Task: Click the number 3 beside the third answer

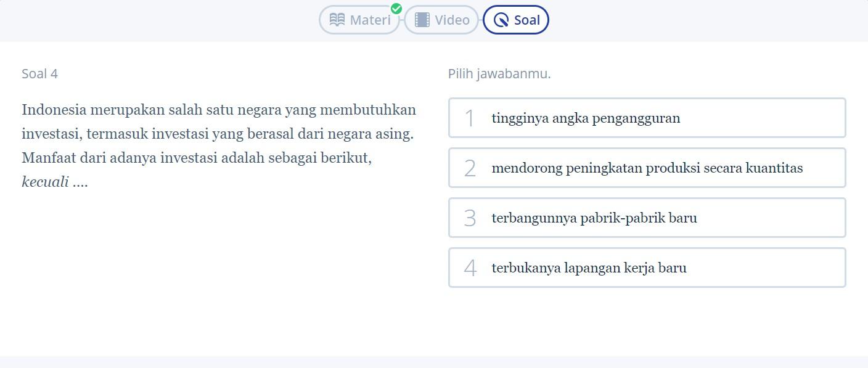Action: [470, 218]
